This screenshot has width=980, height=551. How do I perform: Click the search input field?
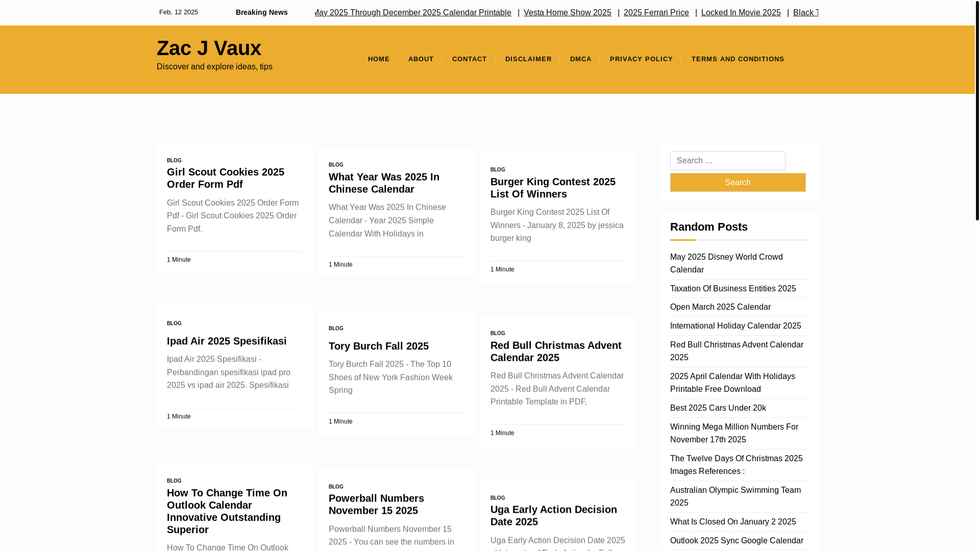[x=727, y=161]
